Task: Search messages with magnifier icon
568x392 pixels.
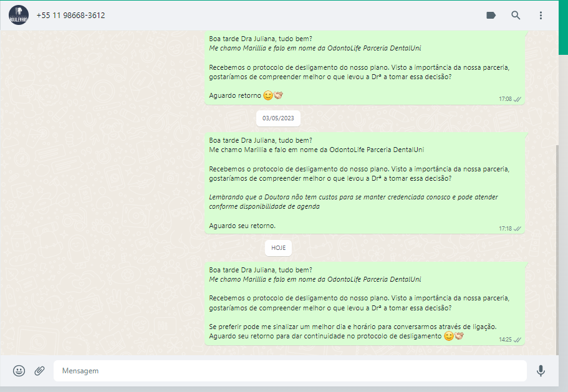Action: click(x=516, y=15)
